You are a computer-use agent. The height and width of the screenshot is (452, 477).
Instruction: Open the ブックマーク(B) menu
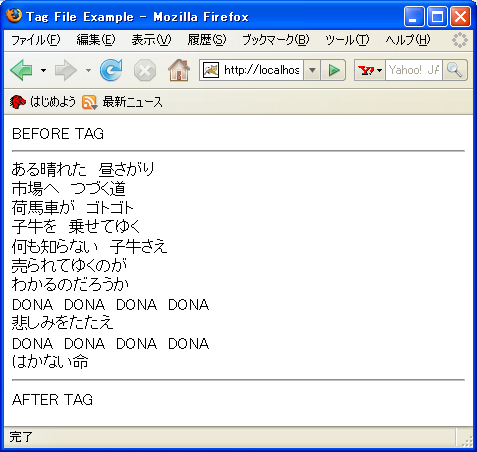coord(276,40)
